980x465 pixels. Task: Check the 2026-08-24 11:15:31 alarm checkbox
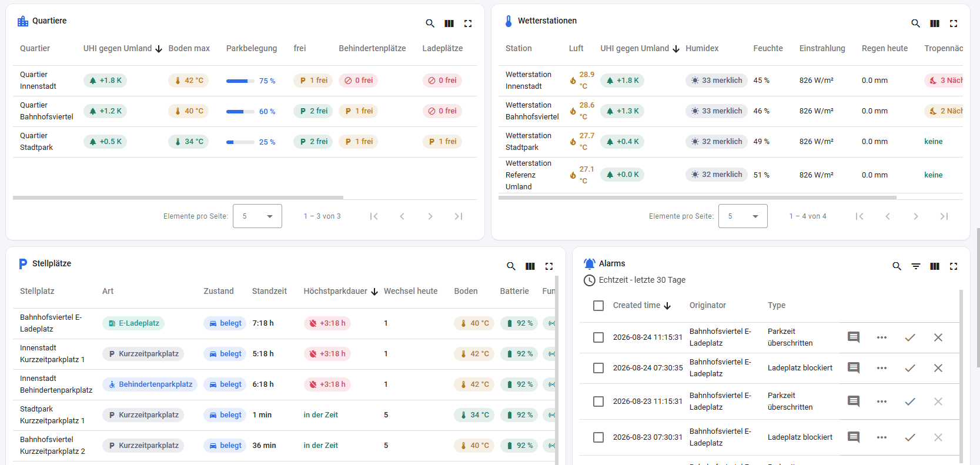598,337
